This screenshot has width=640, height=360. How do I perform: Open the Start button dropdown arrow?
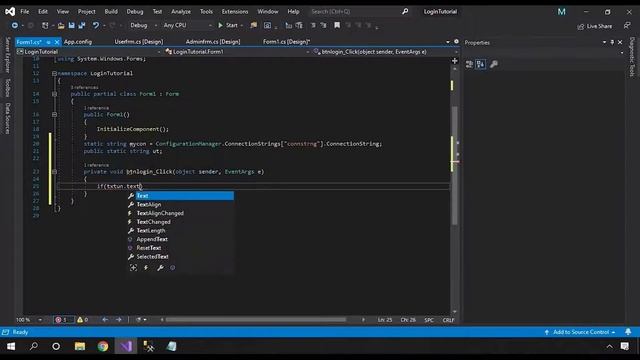pyautogui.click(x=242, y=25)
